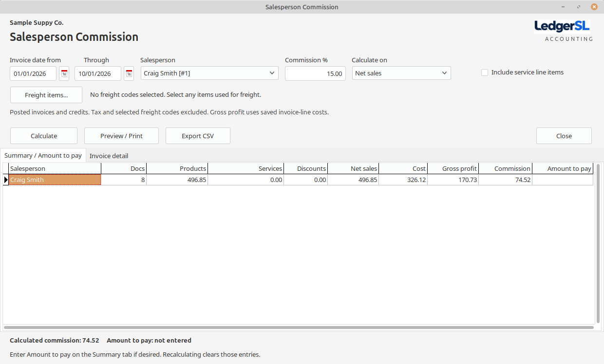Click the Docs column header

124,168
